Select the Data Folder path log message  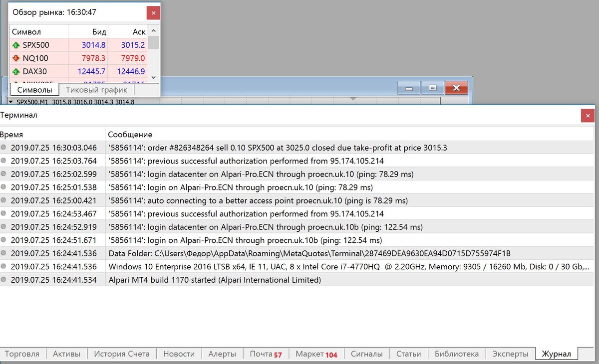[309, 253]
